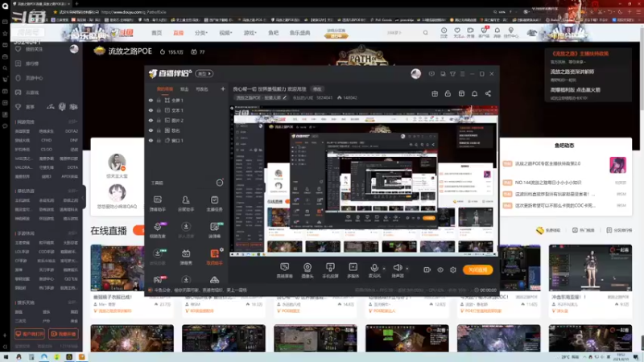Image resolution: width=644 pixels, height=362 pixels.
Task: Open the 房管助手 tool
Action: point(186,204)
